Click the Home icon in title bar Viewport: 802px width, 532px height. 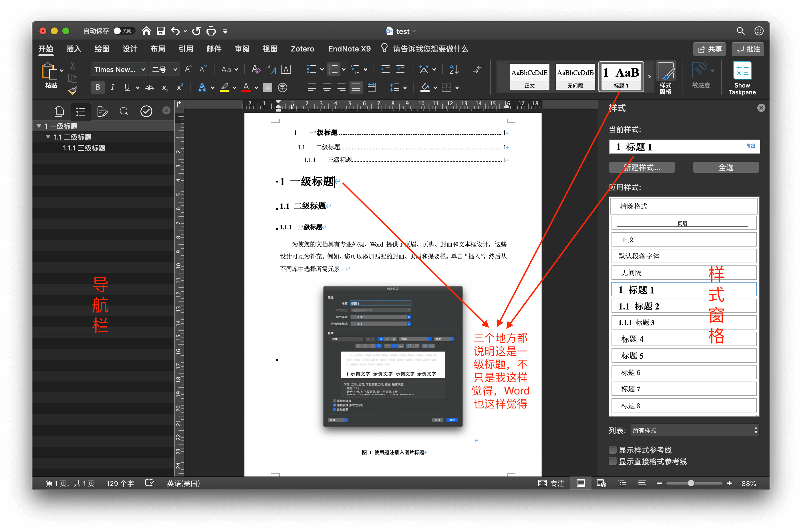pos(146,31)
